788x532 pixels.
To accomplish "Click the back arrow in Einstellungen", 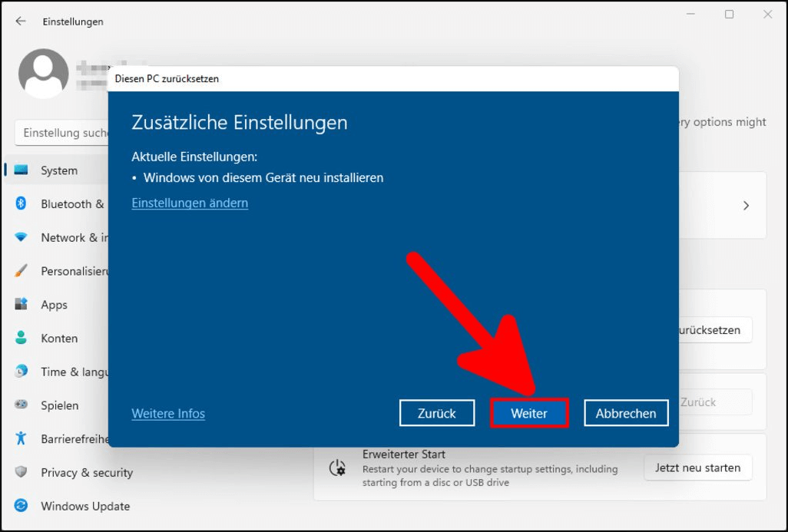I will coord(18,21).
